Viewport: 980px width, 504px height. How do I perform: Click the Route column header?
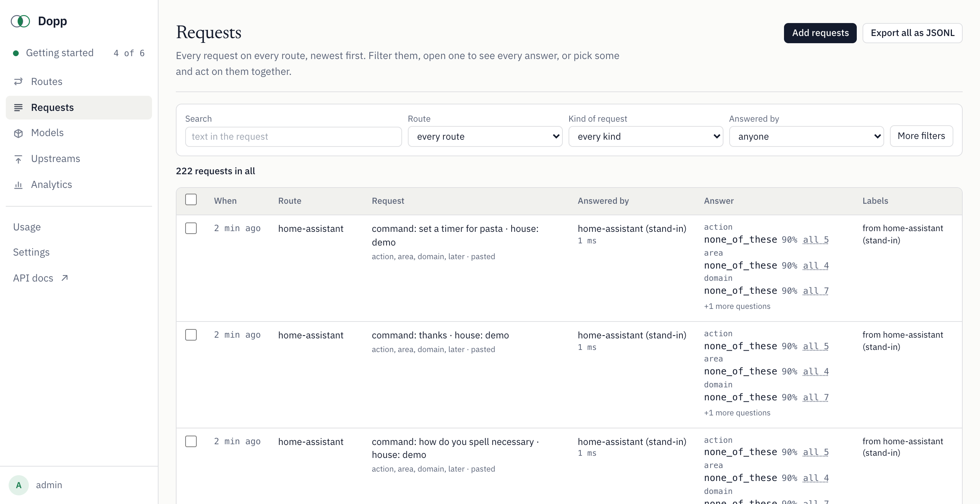(290, 201)
